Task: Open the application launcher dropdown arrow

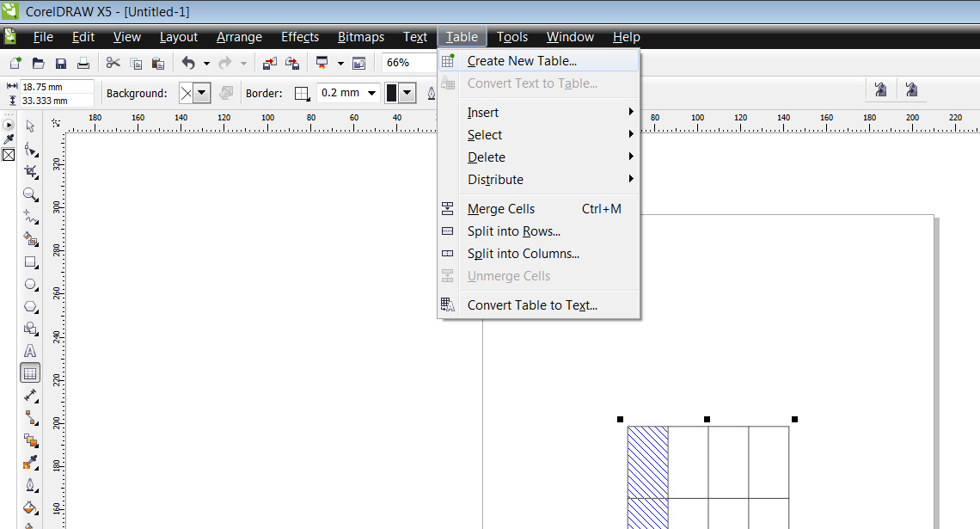Action: pos(340,63)
